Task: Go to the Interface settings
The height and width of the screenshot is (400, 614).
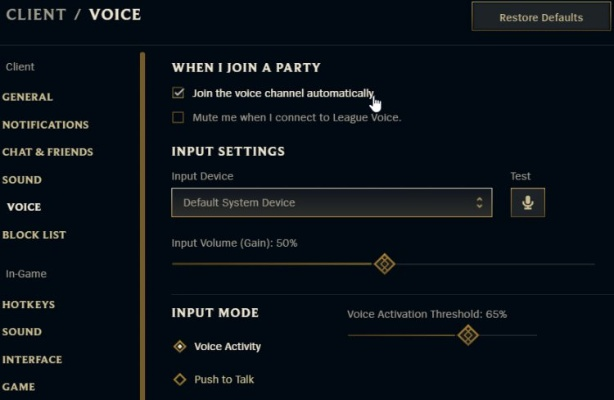Action: (x=32, y=360)
